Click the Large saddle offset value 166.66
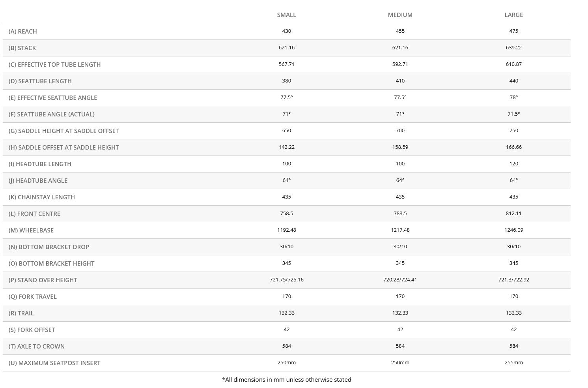This screenshot has height=388, width=588. click(x=513, y=147)
